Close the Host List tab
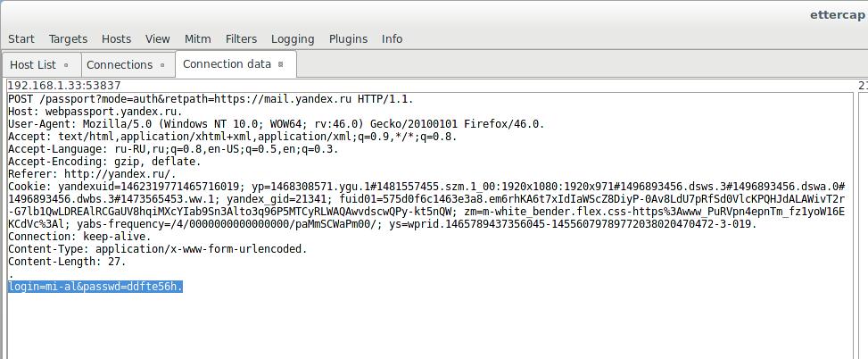This screenshot has width=868, height=359. (66, 65)
